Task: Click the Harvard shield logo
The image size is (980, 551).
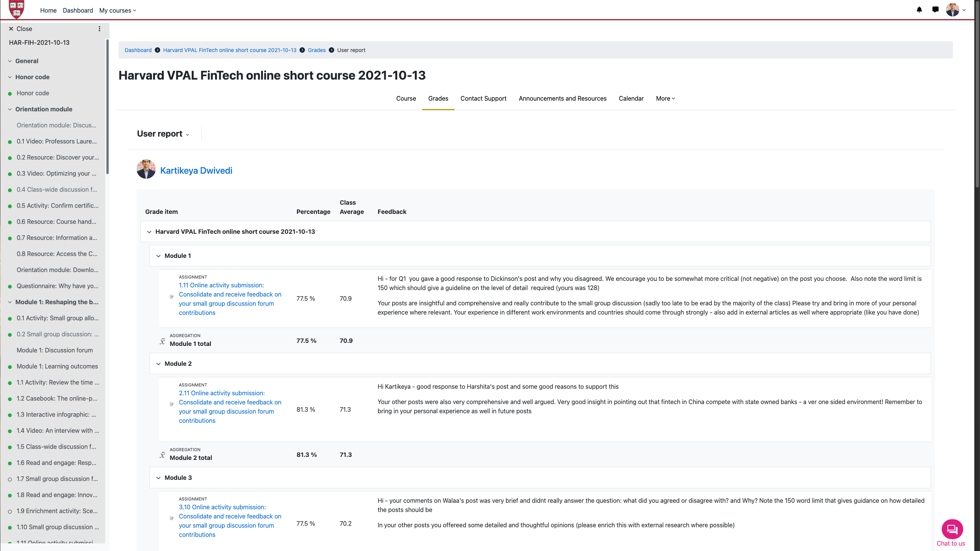Action: pyautogui.click(x=16, y=10)
